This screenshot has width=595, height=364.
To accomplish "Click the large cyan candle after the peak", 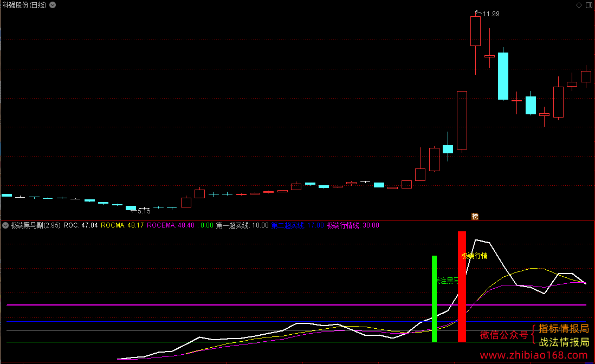I will click(x=503, y=76).
